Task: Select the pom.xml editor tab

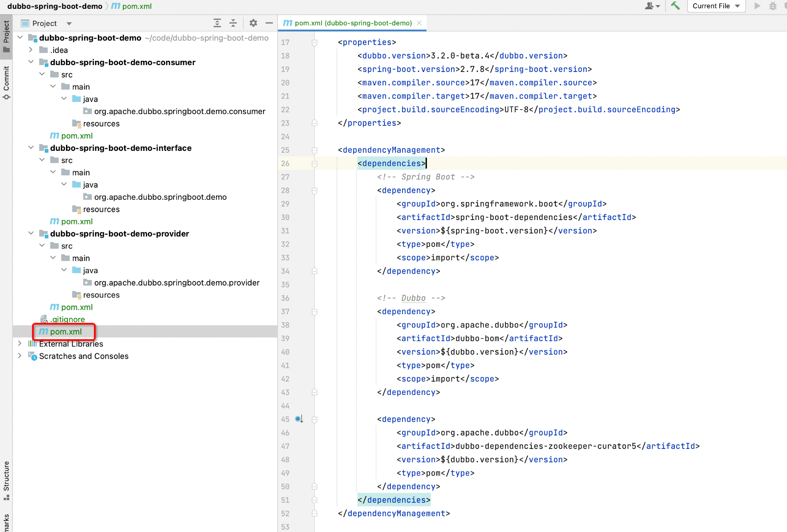Action: (353, 23)
